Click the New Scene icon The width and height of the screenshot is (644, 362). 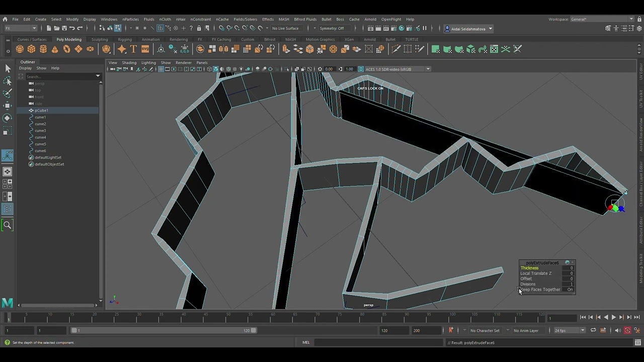click(48, 28)
